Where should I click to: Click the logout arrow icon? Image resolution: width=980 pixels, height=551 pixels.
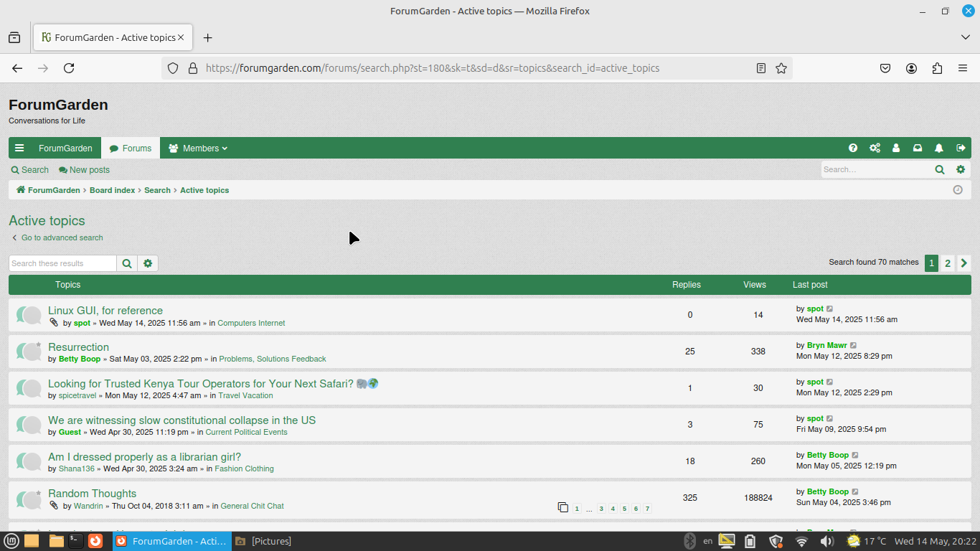tap(961, 148)
